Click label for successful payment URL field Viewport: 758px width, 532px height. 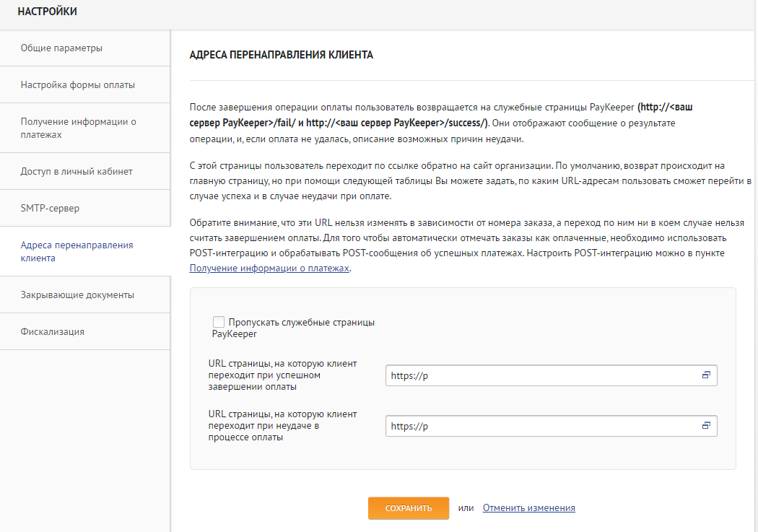tap(282, 375)
